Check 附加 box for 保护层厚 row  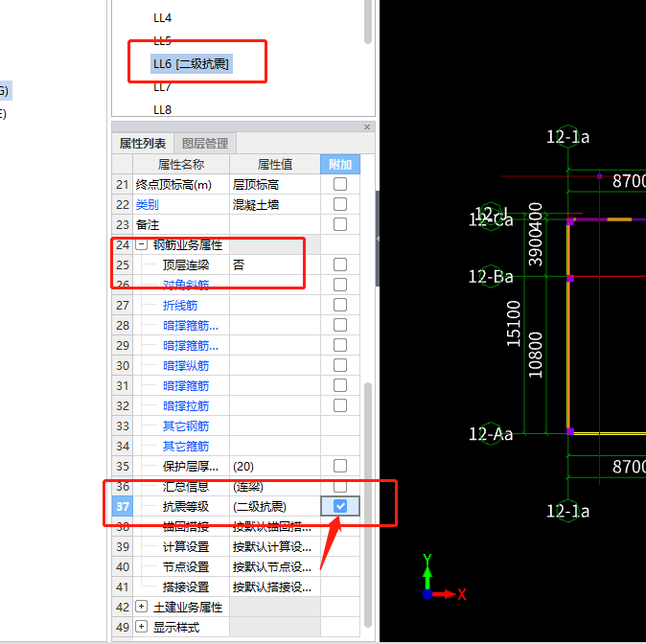click(x=340, y=466)
